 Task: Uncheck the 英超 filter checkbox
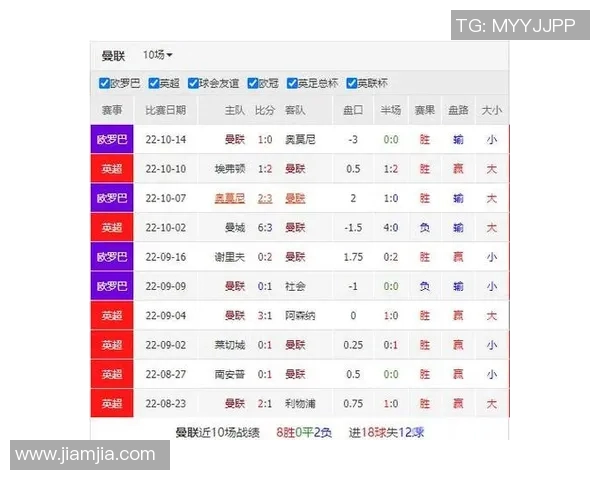coord(153,83)
